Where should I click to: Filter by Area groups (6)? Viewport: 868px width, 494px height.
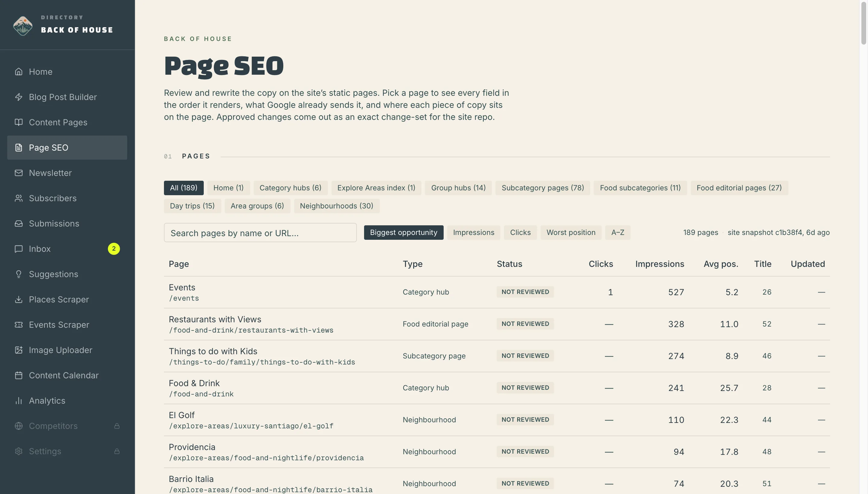(257, 206)
